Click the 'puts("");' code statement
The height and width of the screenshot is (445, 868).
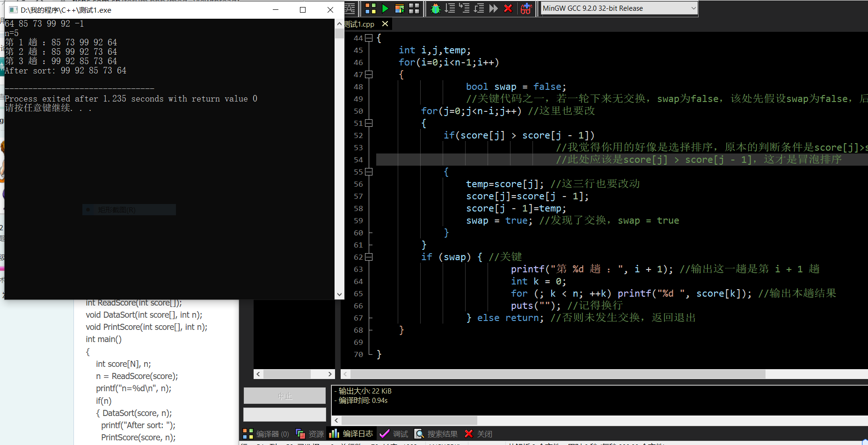[x=536, y=306]
